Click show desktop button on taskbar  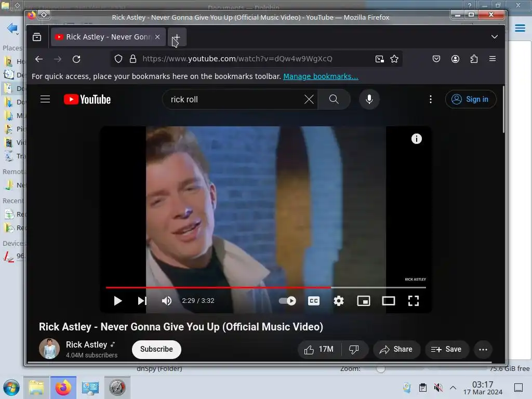coord(518,388)
